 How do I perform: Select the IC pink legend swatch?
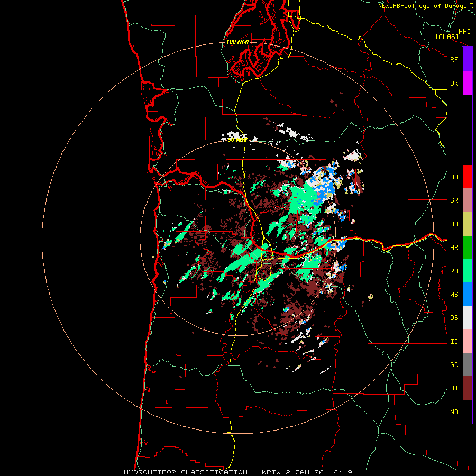pyautogui.click(x=467, y=341)
